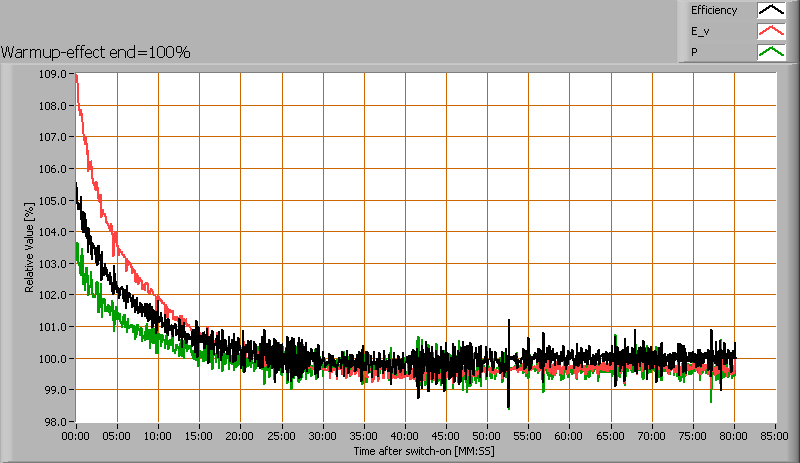
Task: Select the 109.0 maximum on Y axis
Action: 53,74
